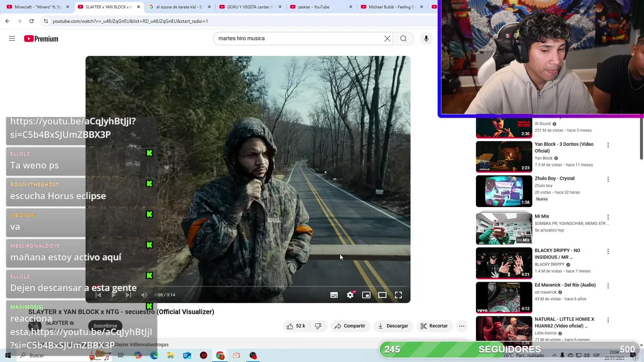Focus Chrome from the taskbar

[220, 355]
